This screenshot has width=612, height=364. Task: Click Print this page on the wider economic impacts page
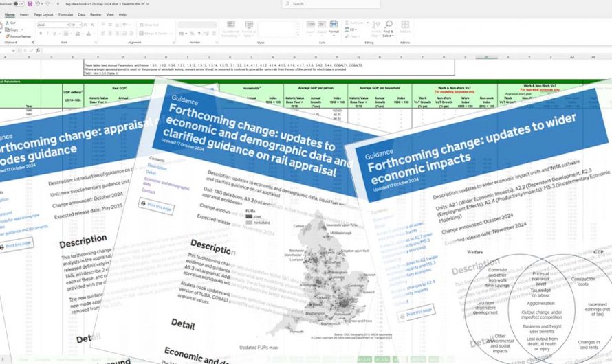pyautogui.click(x=416, y=312)
